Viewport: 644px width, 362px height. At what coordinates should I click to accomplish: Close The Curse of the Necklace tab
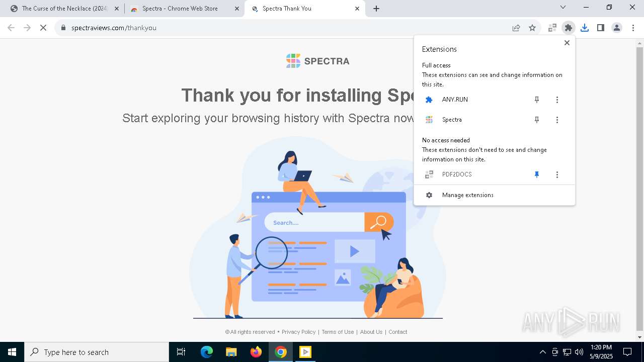(117, 9)
